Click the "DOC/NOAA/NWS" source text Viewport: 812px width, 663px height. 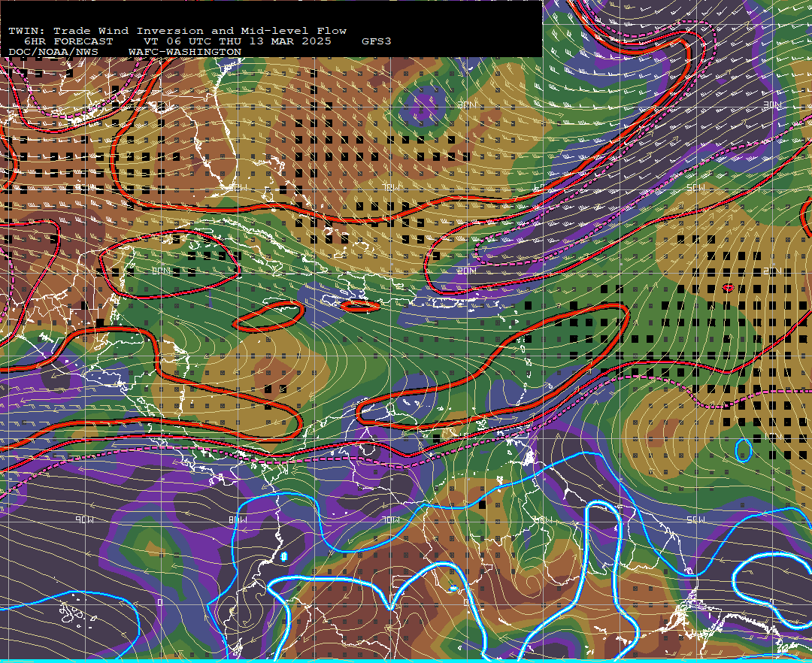pyautogui.click(x=53, y=53)
